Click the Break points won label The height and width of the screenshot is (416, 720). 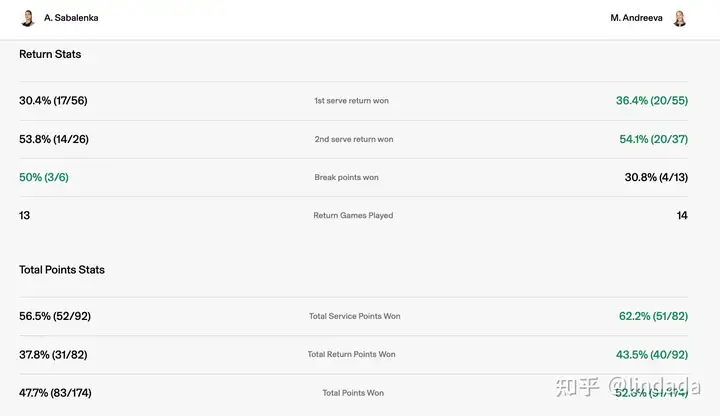(346, 177)
